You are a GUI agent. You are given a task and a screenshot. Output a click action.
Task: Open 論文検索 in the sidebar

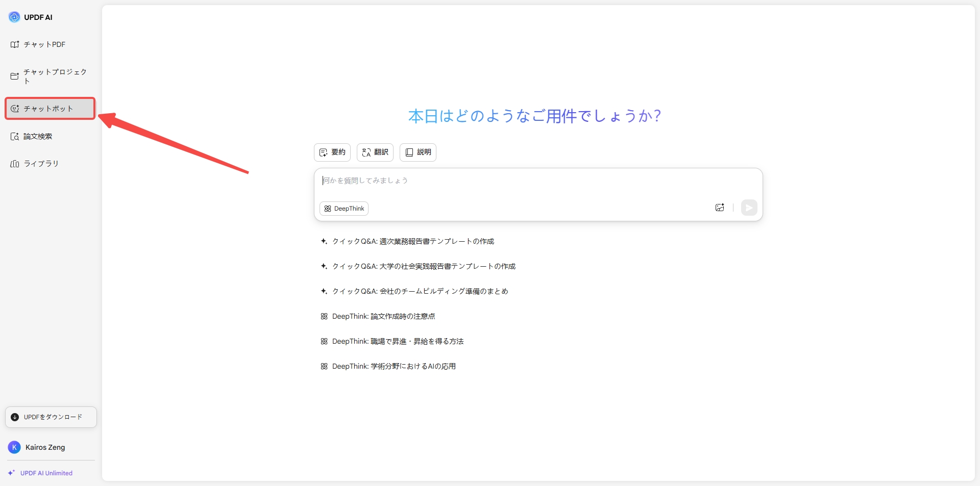pyautogui.click(x=50, y=136)
